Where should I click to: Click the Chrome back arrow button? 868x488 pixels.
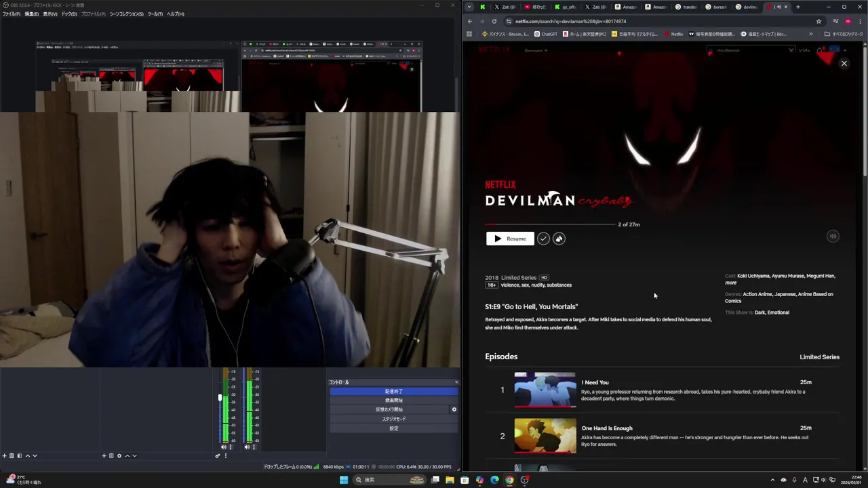[x=469, y=21]
